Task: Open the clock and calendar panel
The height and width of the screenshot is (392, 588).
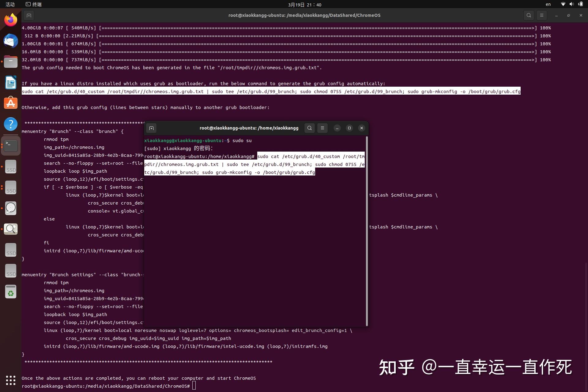Action: click(x=304, y=5)
